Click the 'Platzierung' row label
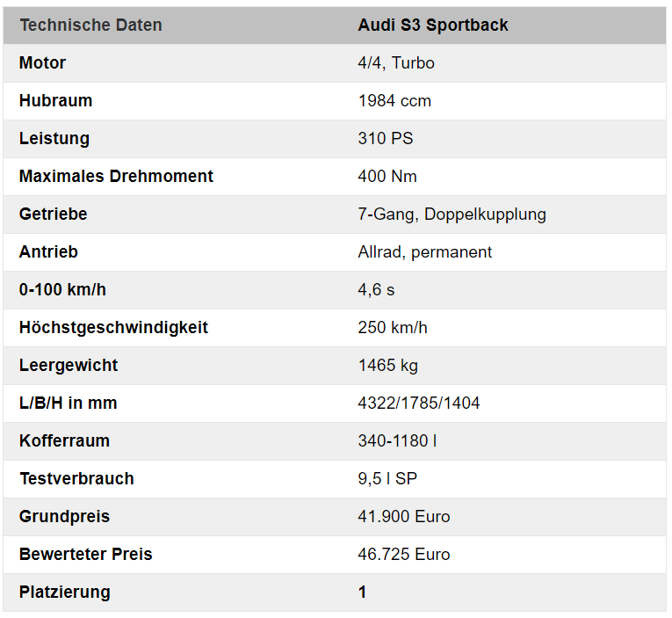The height and width of the screenshot is (618, 672). [65, 593]
